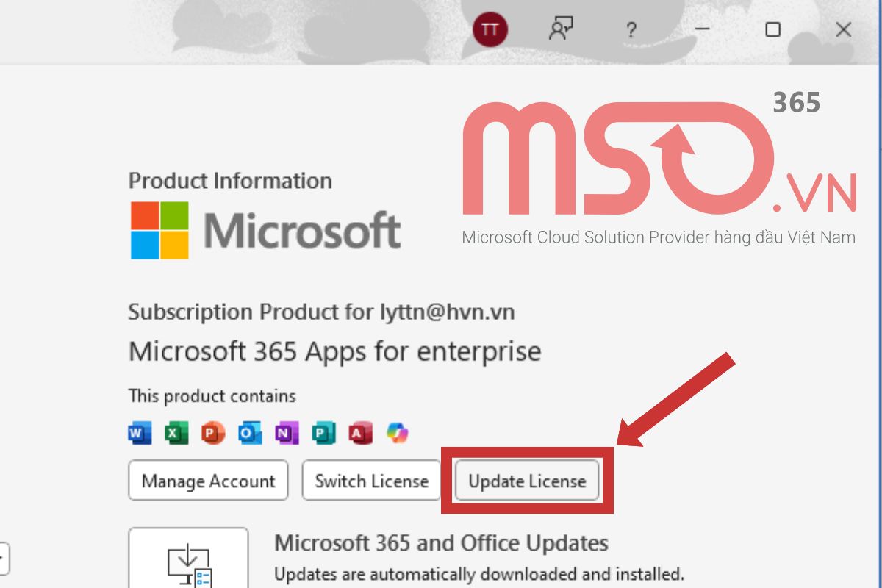Click the OneNote app icon
The image size is (882, 588).
(x=286, y=434)
